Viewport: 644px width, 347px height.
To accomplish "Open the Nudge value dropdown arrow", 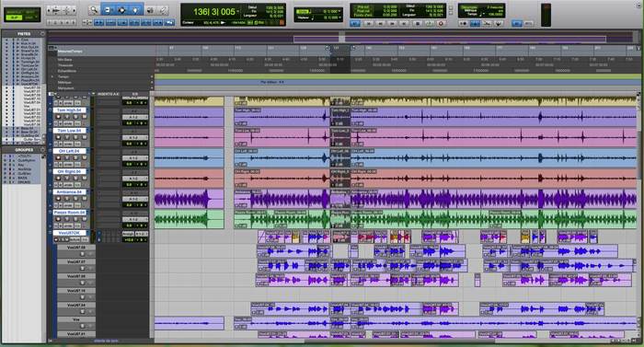I will click(x=339, y=17).
